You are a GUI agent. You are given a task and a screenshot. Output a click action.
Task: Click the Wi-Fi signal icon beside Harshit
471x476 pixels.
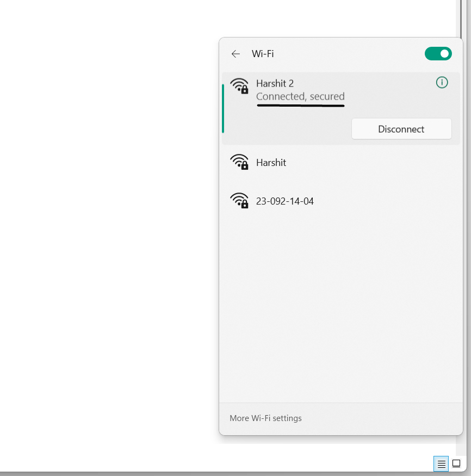coord(239,162)
